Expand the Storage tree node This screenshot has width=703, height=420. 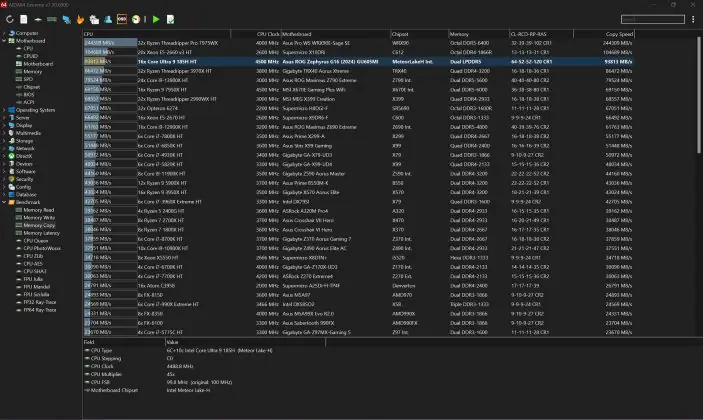coord(4,141)
